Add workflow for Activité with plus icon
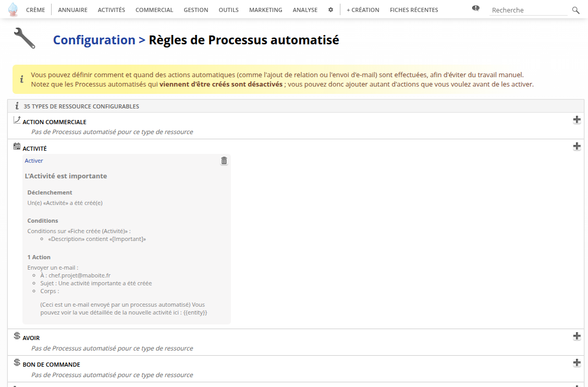The width and height of the screenshot is (588, 387). pos(577,147)
